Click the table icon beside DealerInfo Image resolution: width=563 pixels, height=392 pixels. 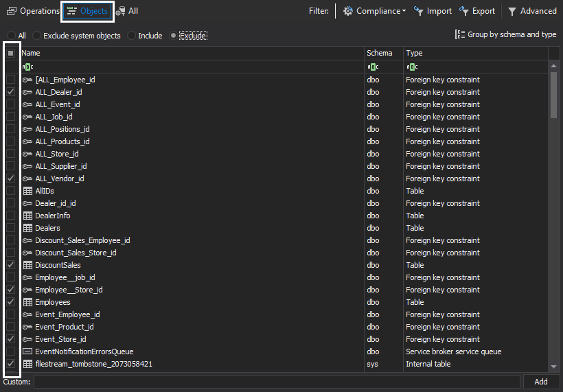pyautogui.click(x=27, y=216)
